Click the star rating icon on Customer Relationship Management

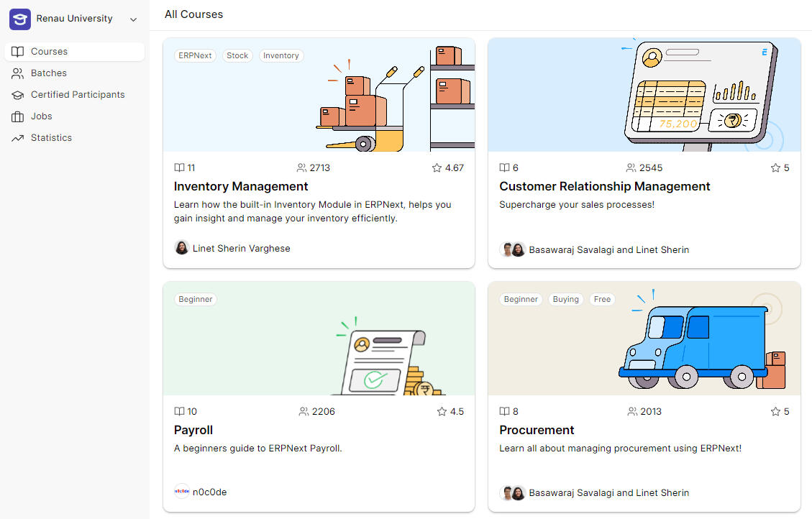coord(775,168)
